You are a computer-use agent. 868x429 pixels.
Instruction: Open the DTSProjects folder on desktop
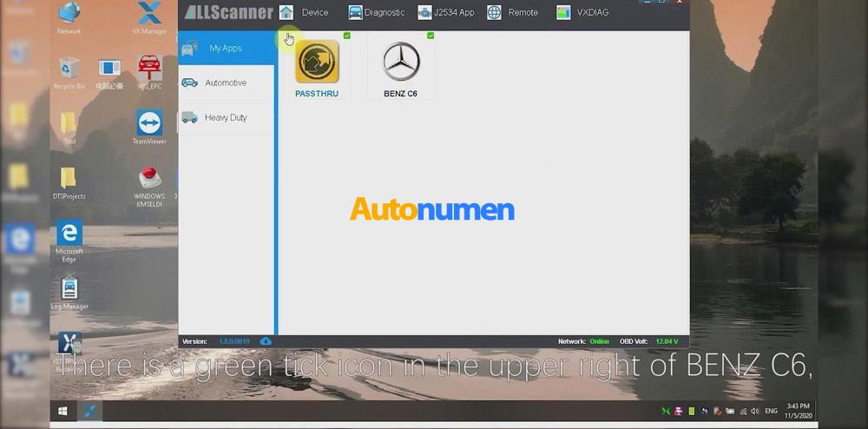click(x=69, y=183)
